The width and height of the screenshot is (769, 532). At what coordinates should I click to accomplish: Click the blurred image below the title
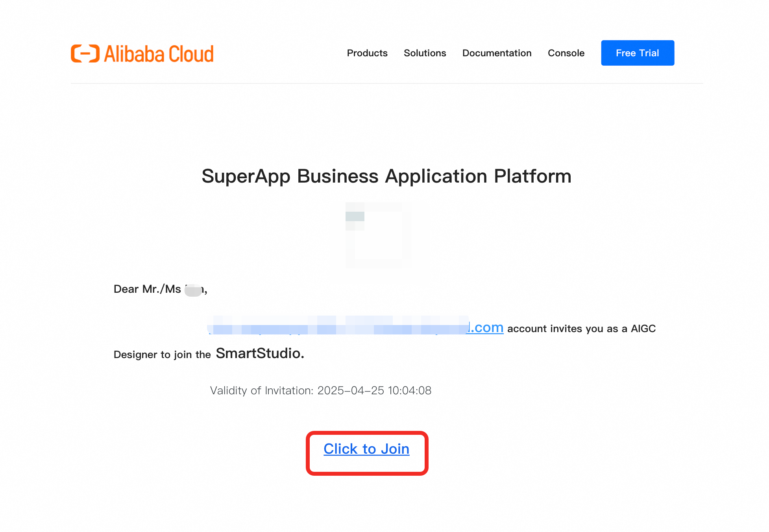point(379,235)
